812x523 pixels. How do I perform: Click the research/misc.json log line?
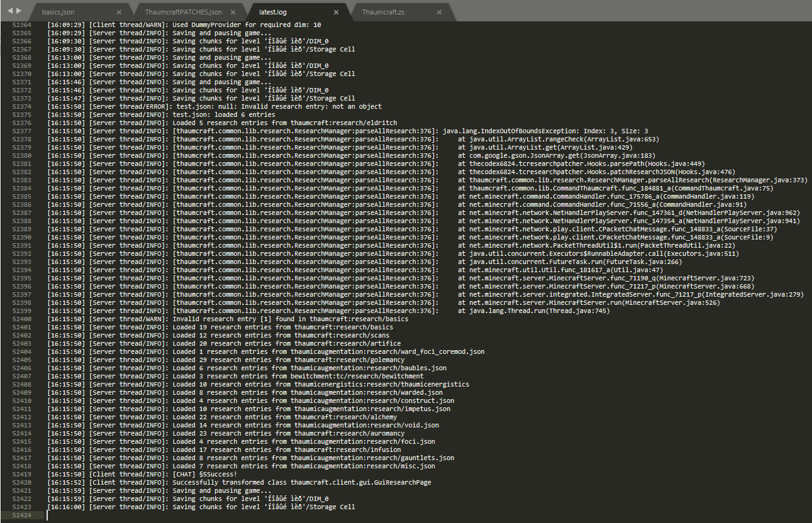tap(241, 466)
